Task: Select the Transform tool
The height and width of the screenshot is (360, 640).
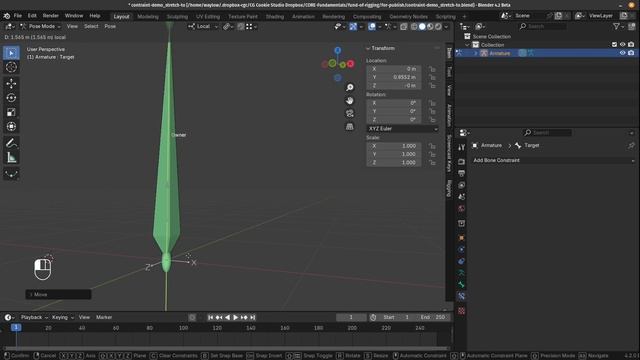Action: tap(11, 127)
